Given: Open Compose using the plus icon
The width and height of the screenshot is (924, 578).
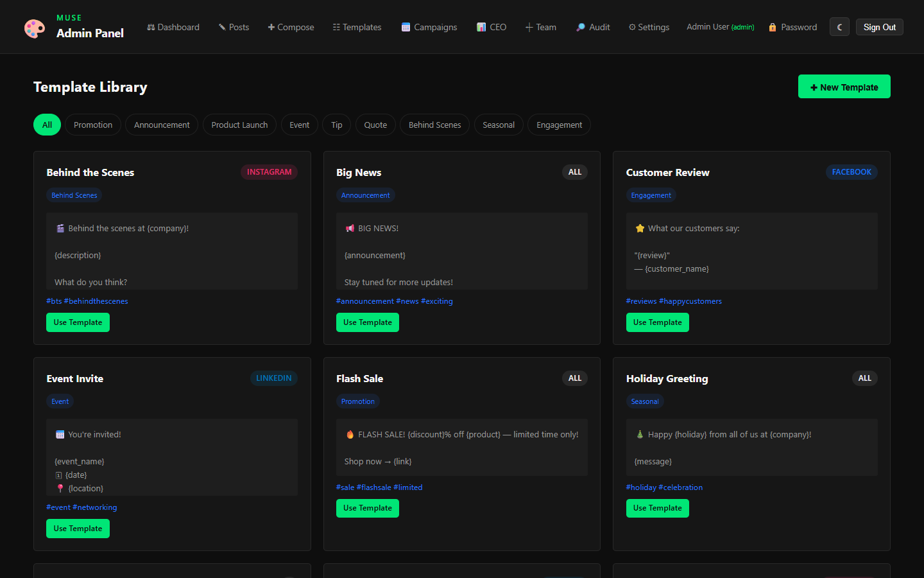Looking at the screenshot, I should pos(271,27).
